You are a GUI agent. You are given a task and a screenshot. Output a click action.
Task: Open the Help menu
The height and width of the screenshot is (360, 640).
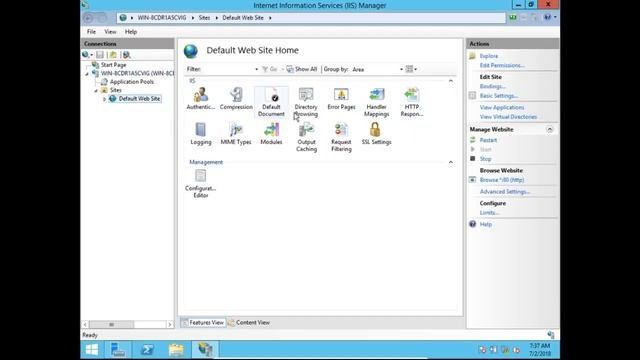[x=131, y=32]
